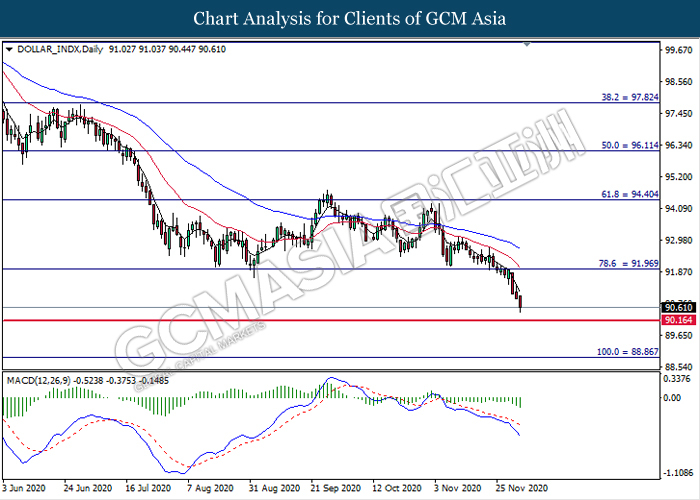Click the MACD 0.00 scale value
700x500 pixels.
672,397
